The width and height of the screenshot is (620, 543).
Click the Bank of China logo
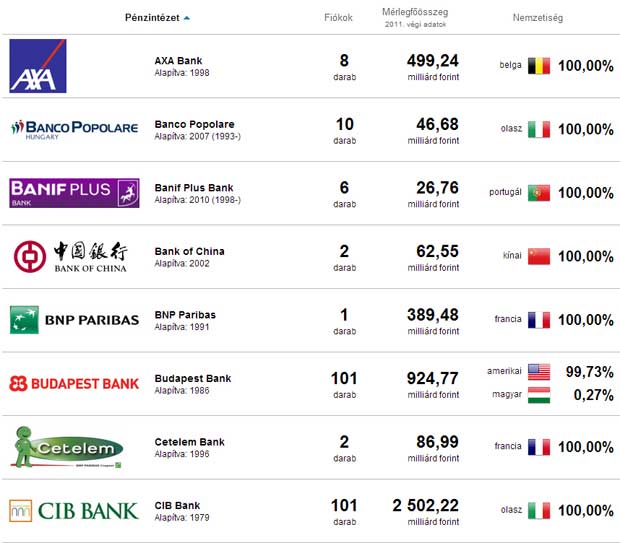[70, 257]
